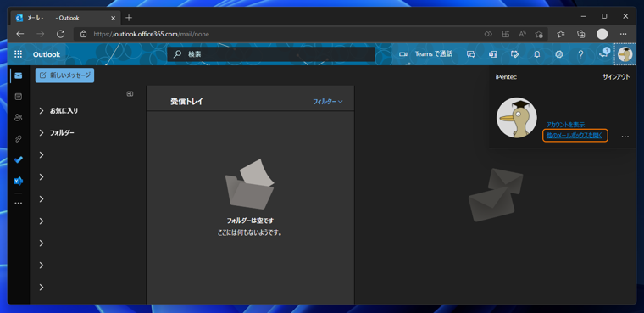Open a new browser tab
This screenshot has width=644, height=313.
[129, 18]
